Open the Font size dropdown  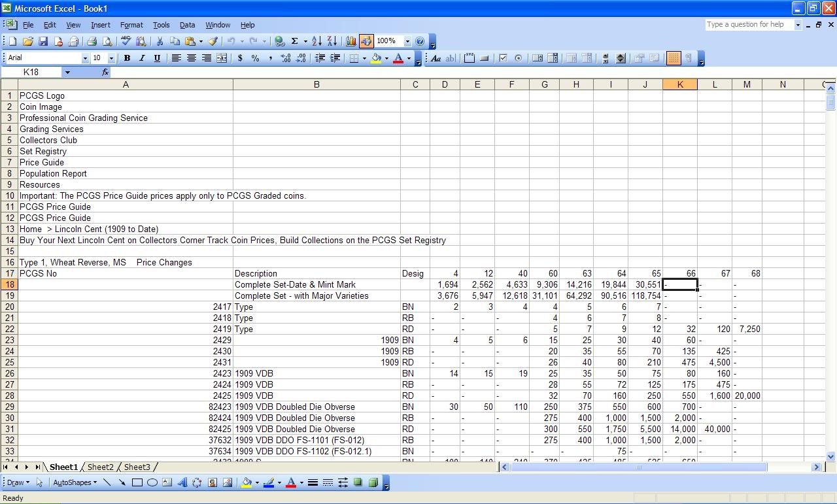111,58
